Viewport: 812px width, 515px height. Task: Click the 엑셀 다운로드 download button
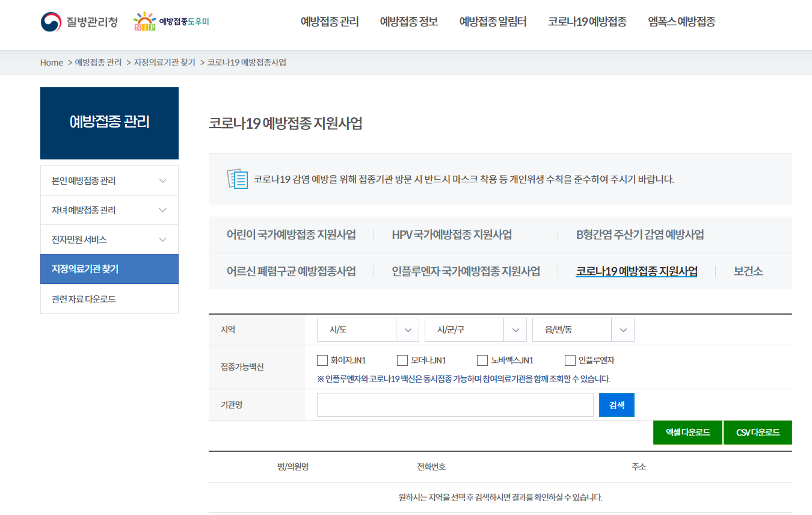click(687, 432)
